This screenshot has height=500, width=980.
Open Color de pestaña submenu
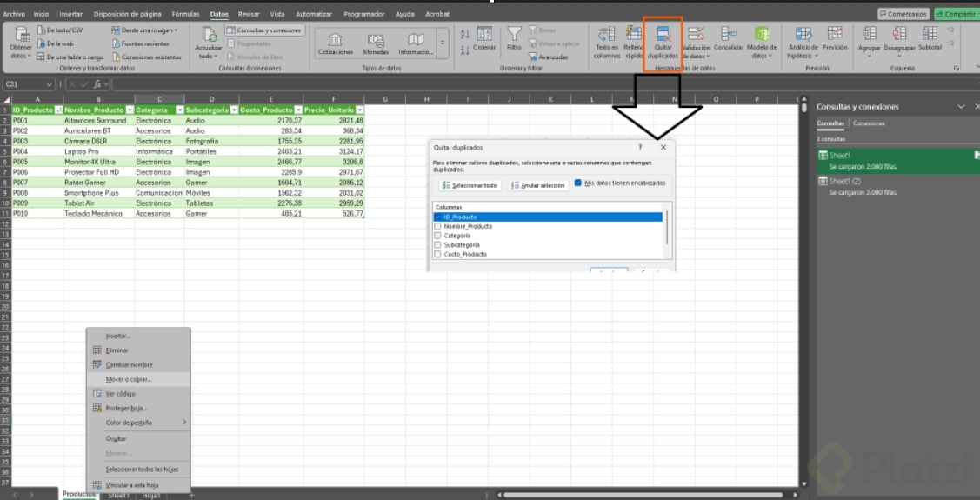point(138,423)
